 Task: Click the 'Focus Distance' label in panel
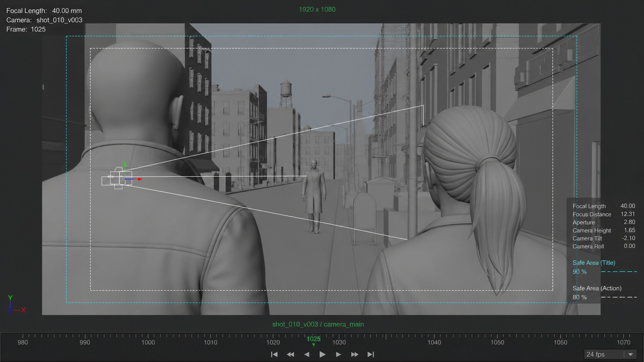coord(592,214)
